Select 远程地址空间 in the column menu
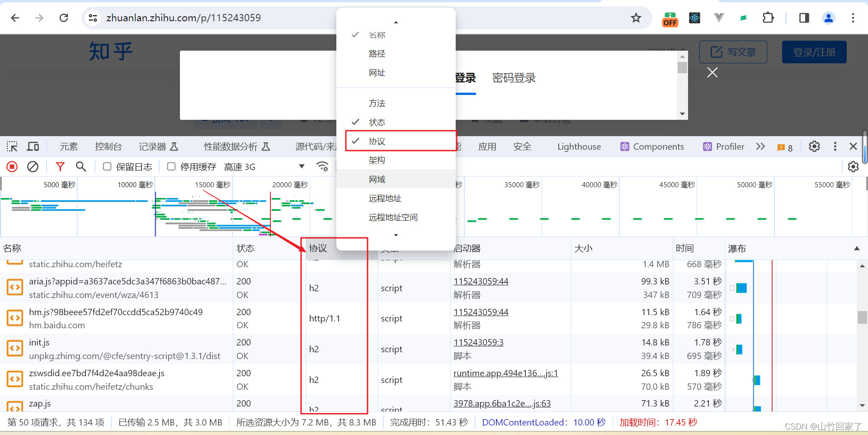The height and width of the screenshot is (435, 868). pos(396,217)
